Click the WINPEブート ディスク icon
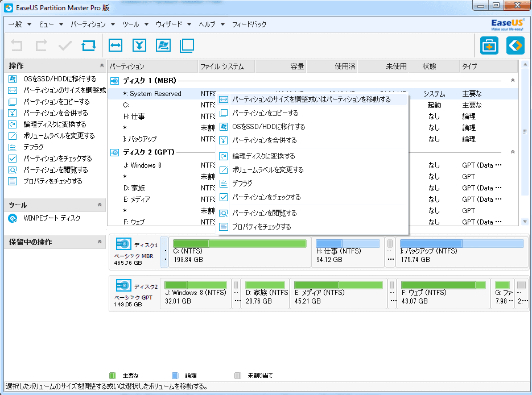The width and height of the screenshot is (532, 395). [13, 218]
